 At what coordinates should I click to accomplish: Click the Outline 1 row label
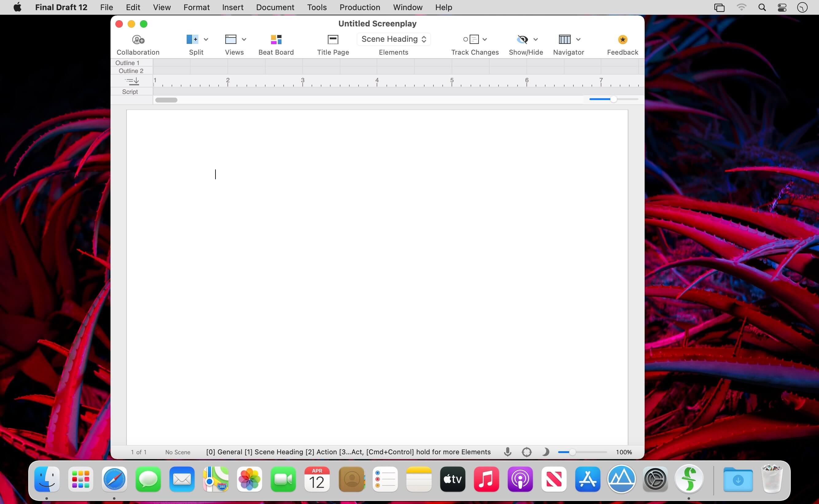tap(127, 63)
